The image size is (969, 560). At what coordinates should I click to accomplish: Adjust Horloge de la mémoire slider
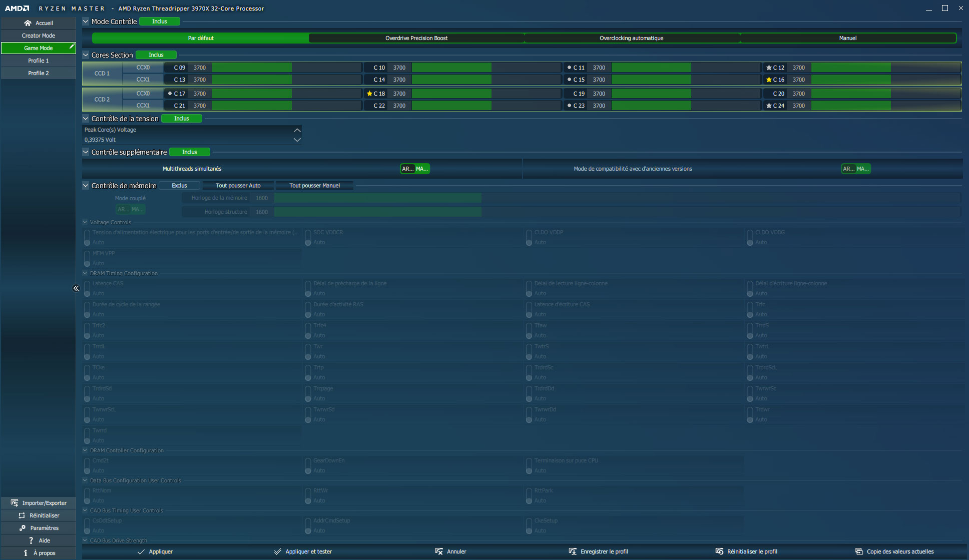click(x=617, y=198)
